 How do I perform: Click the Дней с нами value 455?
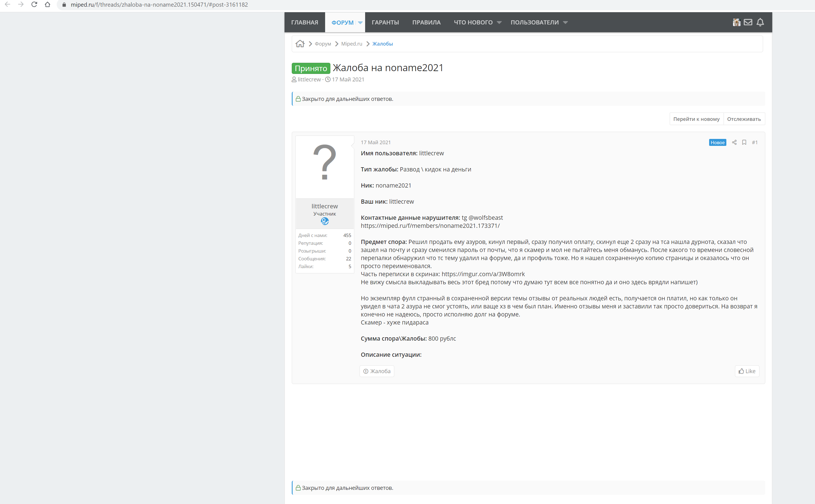point(347,235)
